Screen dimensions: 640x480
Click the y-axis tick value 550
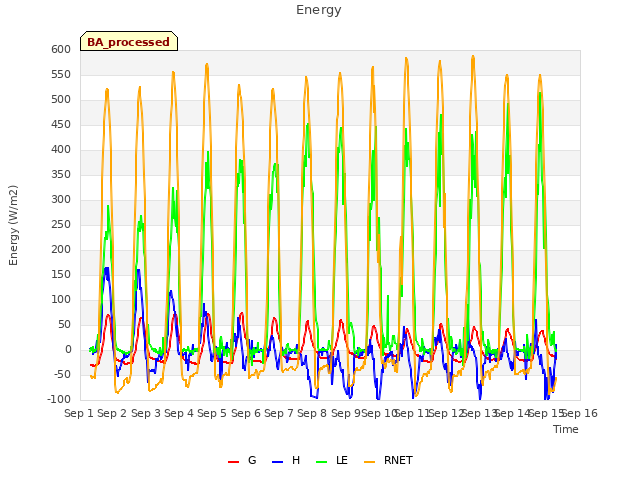tap(61, 74)
